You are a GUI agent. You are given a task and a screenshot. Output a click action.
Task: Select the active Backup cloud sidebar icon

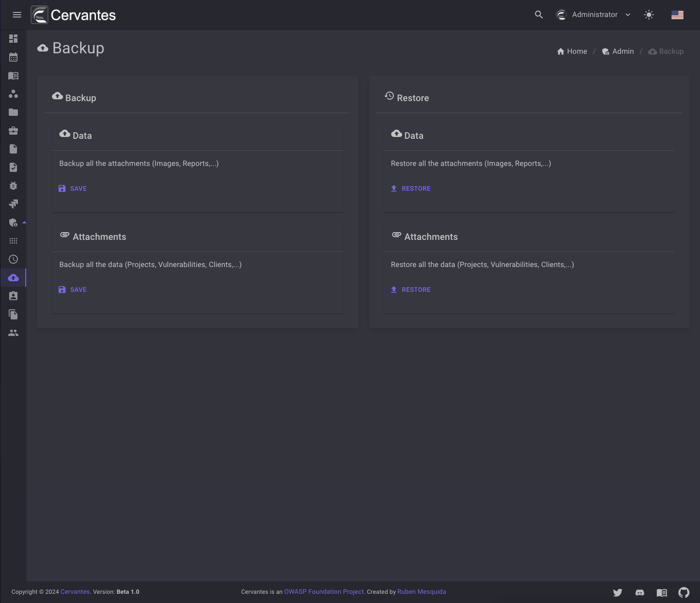click(13, 278)
